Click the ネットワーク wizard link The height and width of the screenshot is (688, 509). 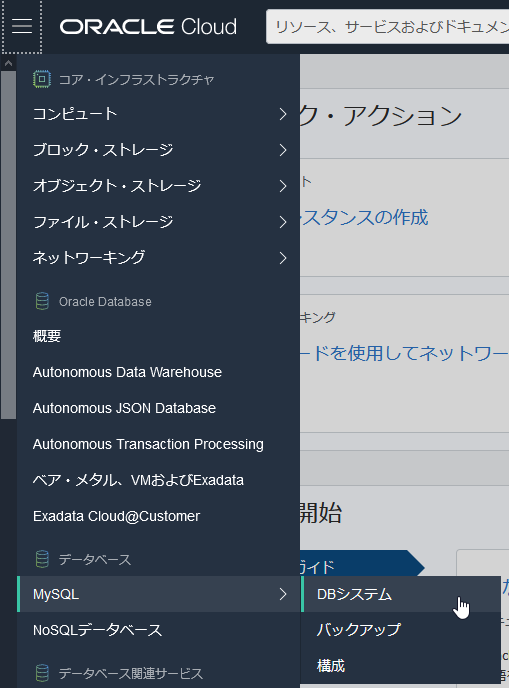coord(405,353)
